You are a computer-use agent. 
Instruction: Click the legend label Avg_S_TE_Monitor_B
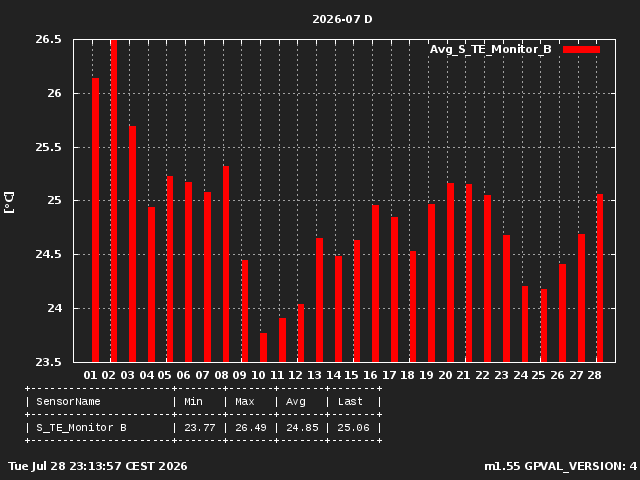click(491, 49)
